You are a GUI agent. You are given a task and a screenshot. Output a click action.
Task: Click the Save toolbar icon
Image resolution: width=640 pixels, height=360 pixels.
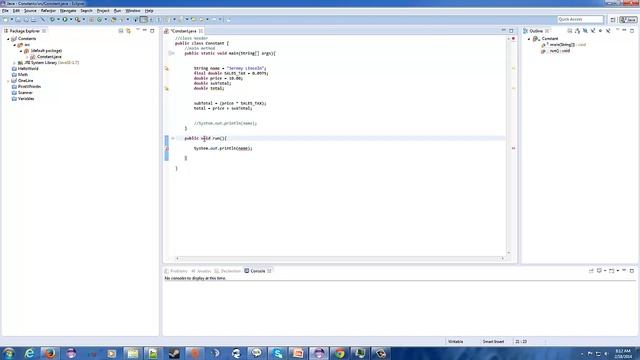point(18,19)
